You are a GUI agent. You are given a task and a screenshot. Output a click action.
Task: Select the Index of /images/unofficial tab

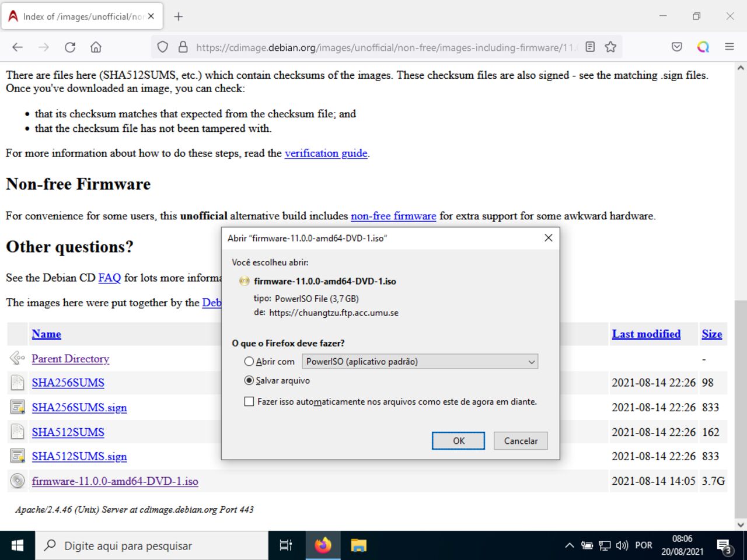point(82,16)
